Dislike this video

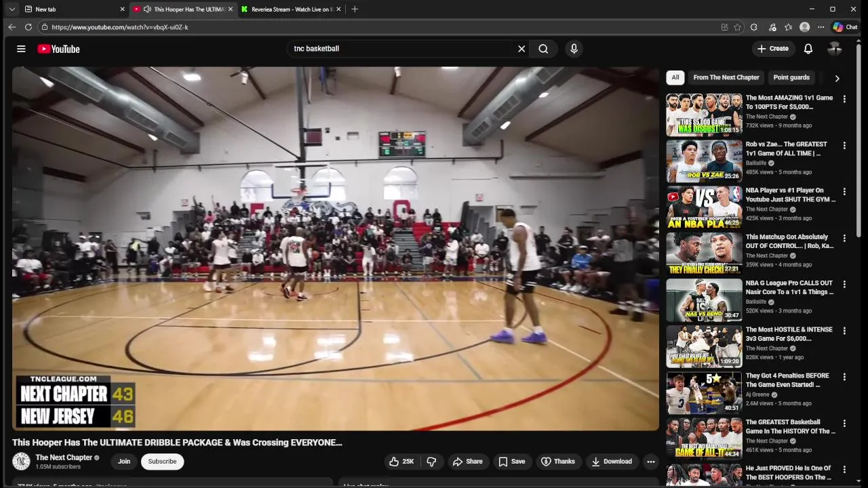[431, 462]
